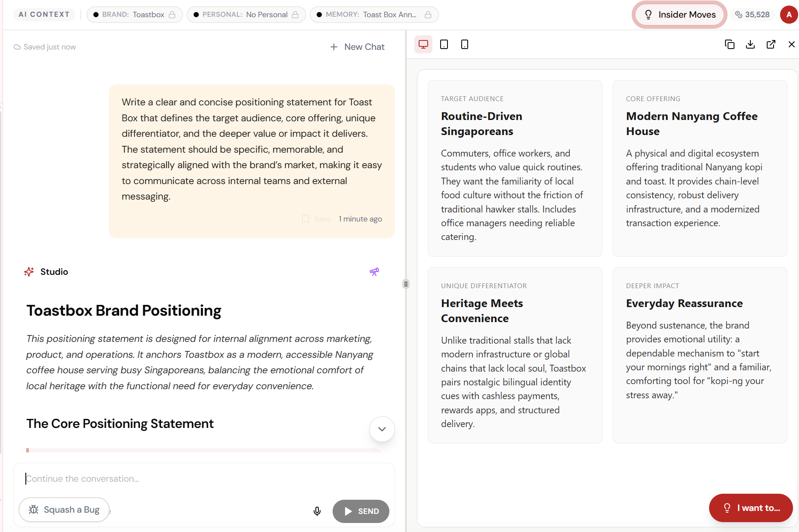Image resolution: width=799 pixels, height=532 pixels.
Task: Switch to mobile preview
Action: click(x=464, y=44)
